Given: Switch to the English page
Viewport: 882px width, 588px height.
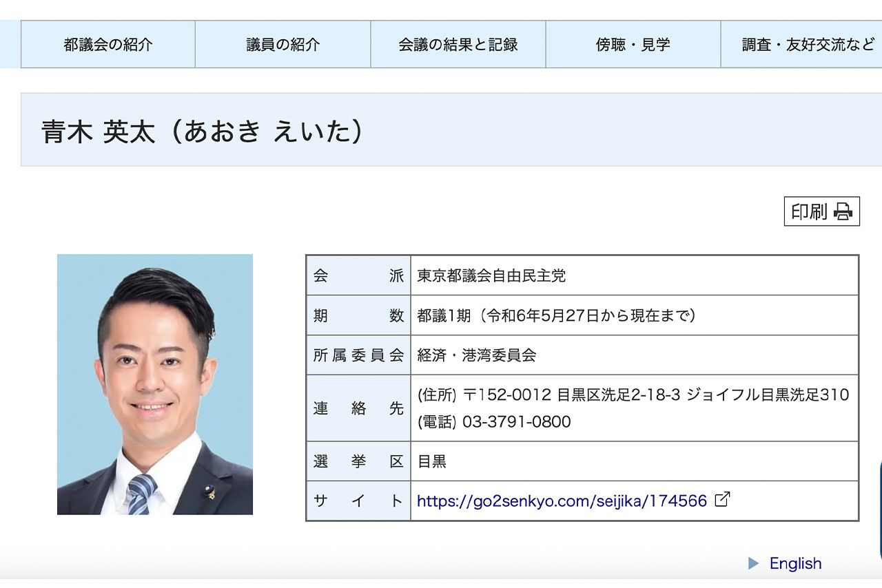Looking at the screenshot, I should [x=795, y=563].
